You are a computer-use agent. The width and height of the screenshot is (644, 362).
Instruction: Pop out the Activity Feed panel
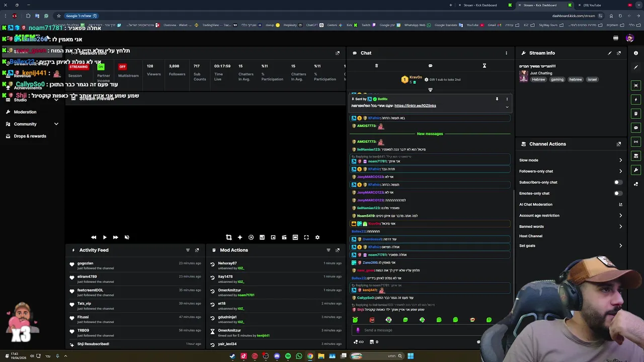[197, 250]
